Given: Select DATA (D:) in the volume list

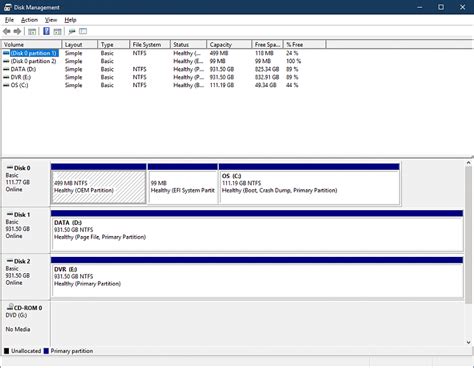Looking at the screenshot, I should (23, 69).
